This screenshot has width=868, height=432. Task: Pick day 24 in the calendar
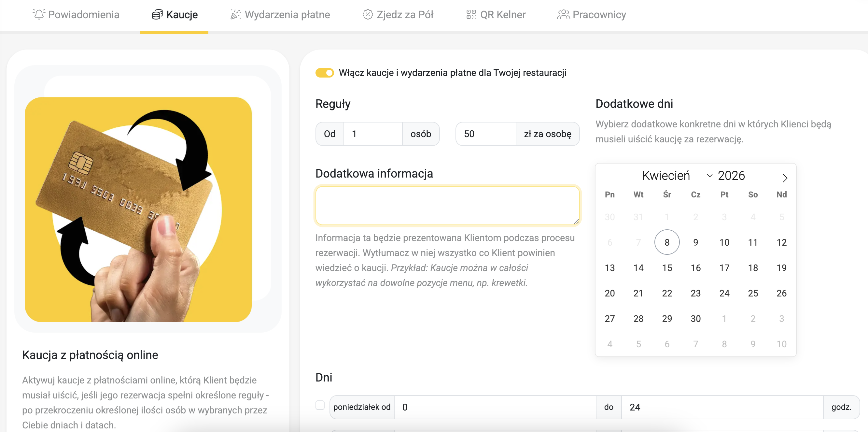[724, 293]
